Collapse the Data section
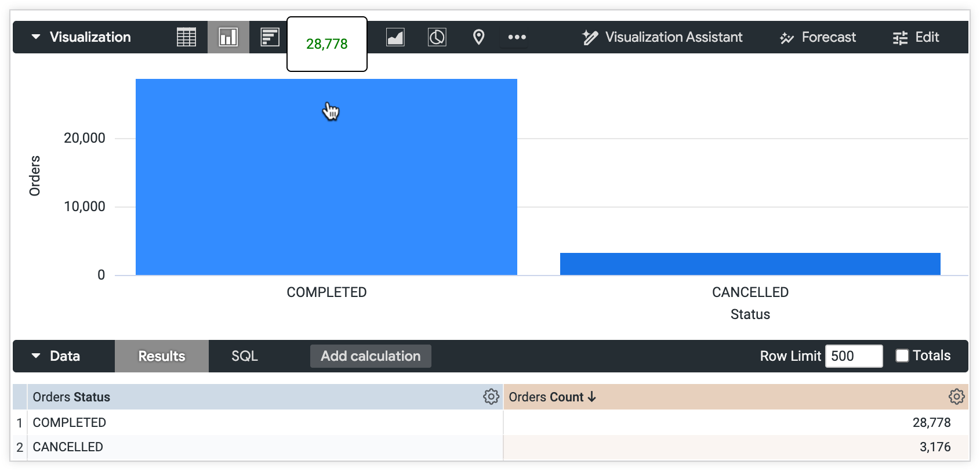980x471 pixels. 35,356
